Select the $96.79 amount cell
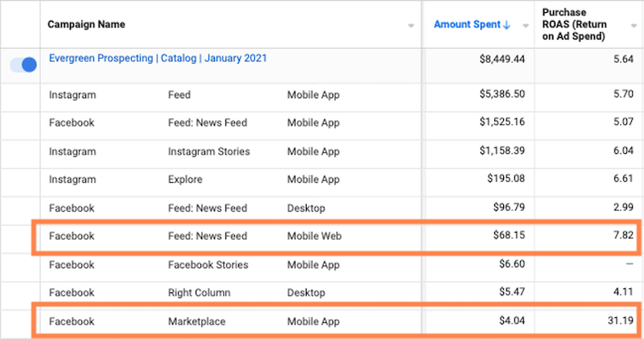 click(x=509, y=207)
